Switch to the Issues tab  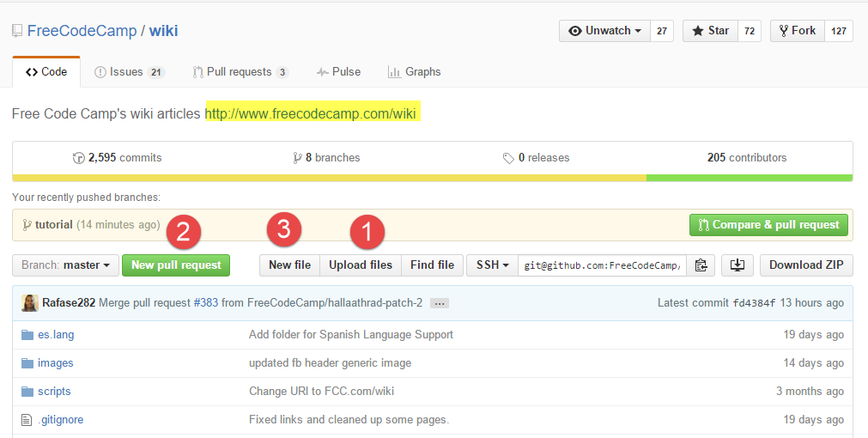tap(129, 72)
